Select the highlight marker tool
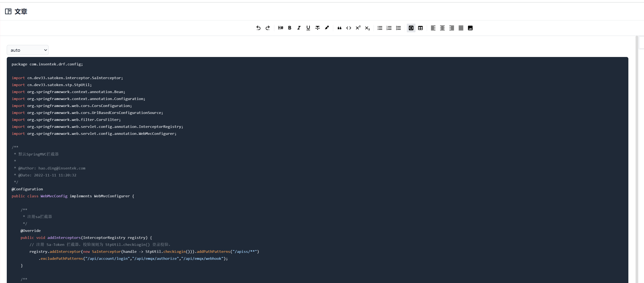The height and width of the screenshot is (283, 644). coord(327,28)
